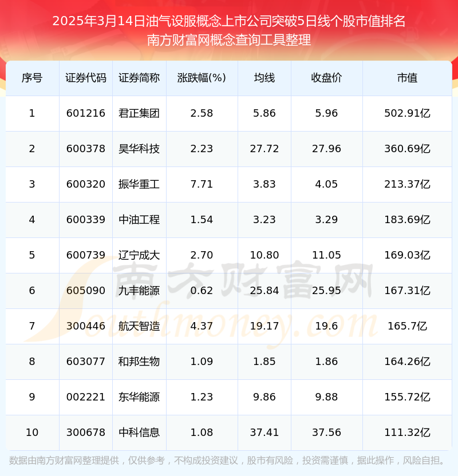Select stock code 600320

click(86, 184)
